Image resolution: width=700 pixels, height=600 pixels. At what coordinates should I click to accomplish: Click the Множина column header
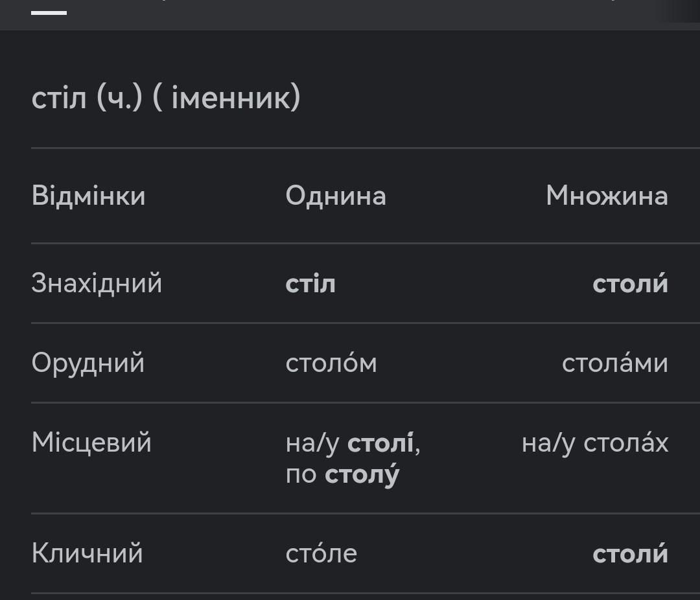point(607,196)
